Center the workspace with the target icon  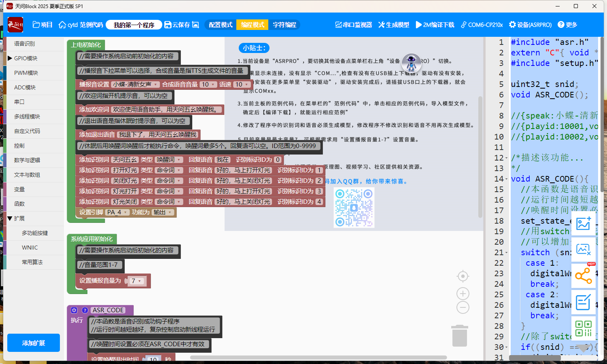coord(463,276)
